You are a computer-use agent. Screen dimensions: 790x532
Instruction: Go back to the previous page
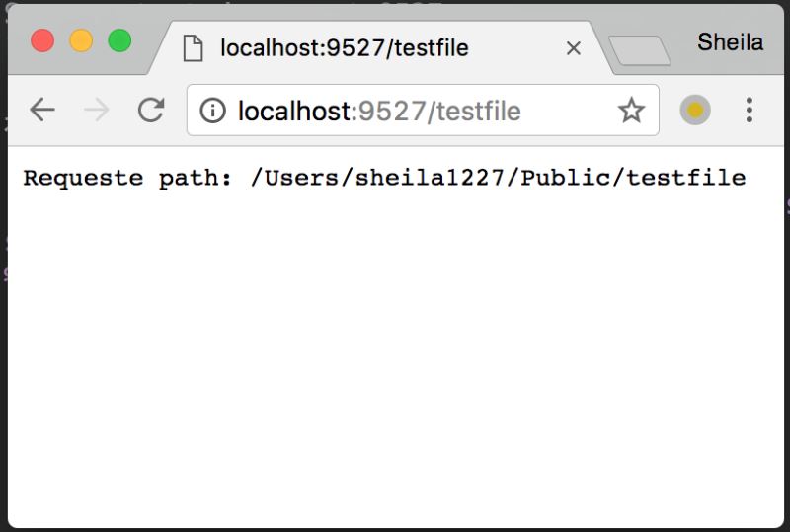pos(42,110)
